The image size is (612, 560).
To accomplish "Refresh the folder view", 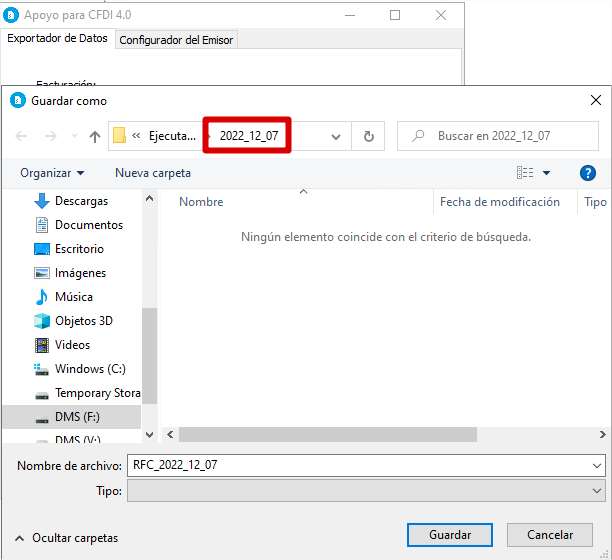I will click(x=368, y=136).
